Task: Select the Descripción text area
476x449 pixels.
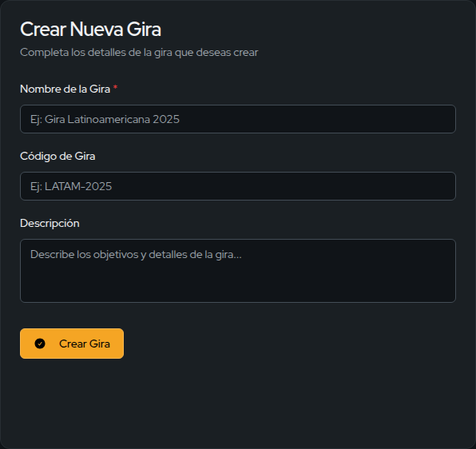Action: point(238,271)
